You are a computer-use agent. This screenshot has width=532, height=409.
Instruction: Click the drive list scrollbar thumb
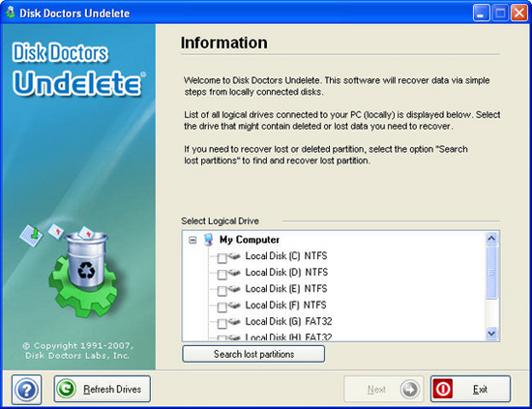(x=491, y=272)
